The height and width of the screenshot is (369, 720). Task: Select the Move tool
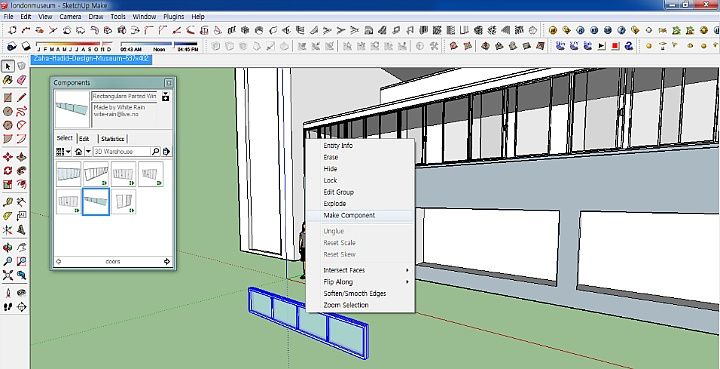pyautogui.click(x=8, y=157)
